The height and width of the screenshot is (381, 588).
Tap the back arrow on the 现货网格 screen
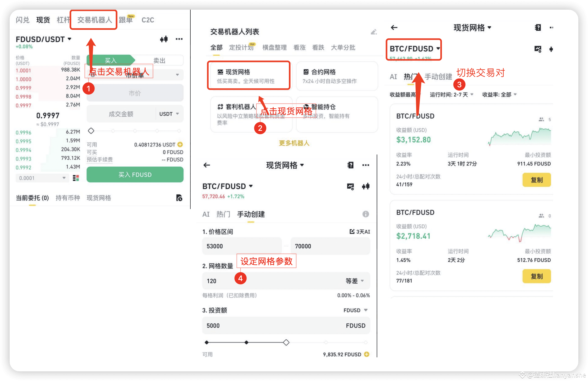[x=207, y=165]
